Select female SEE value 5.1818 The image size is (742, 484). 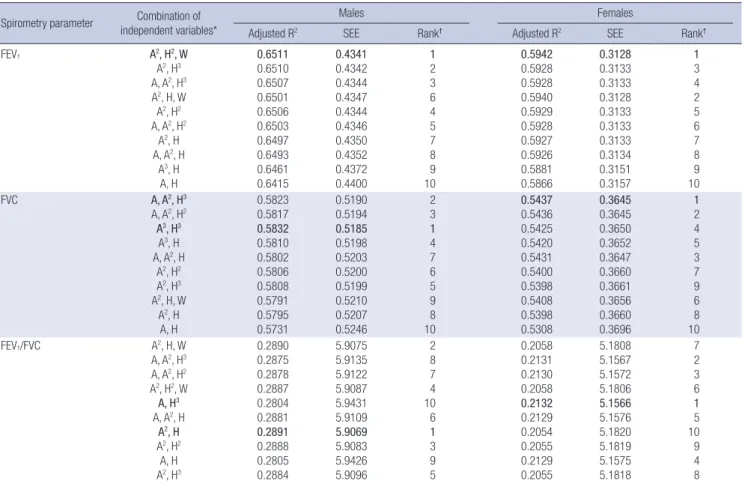(615, 475)
